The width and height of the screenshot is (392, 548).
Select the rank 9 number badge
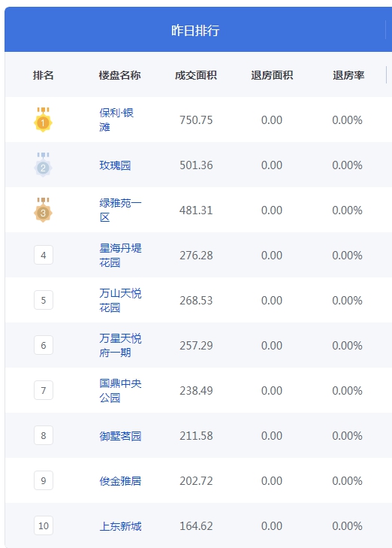[44, 480]
